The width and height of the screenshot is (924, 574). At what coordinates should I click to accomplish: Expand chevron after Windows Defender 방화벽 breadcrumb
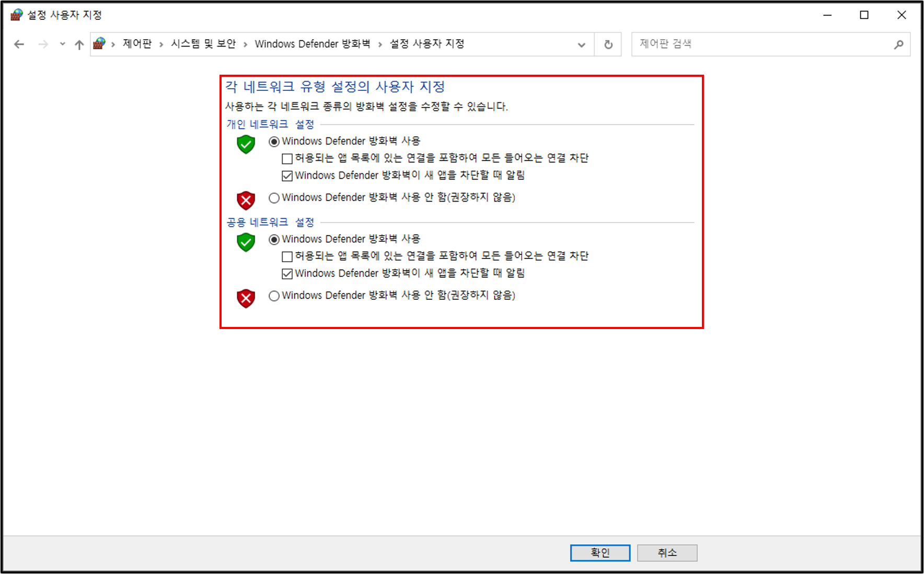pyautogui.click(x=380, y=45)
